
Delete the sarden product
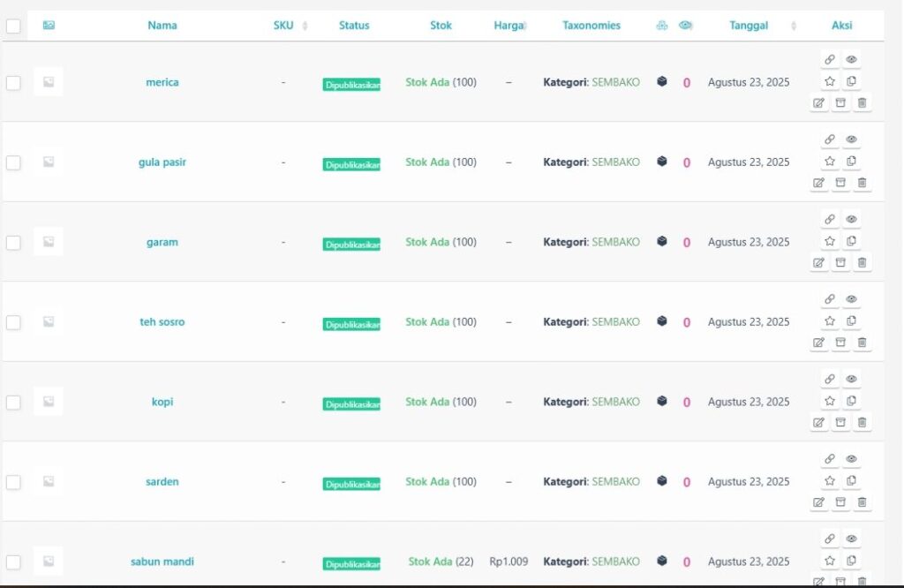(863, 502)
